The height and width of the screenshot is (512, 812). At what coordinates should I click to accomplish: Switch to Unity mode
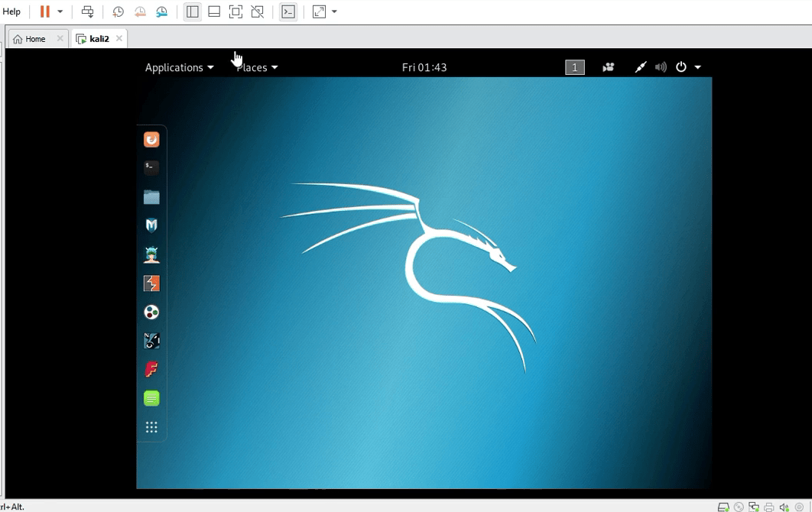coord(258,11)
